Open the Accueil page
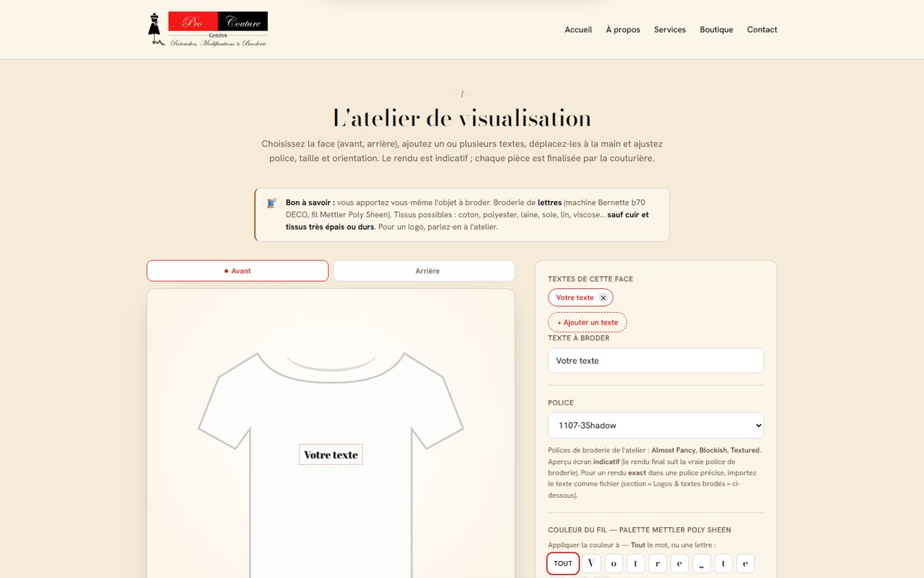924x578 pixels. (578, 29)
